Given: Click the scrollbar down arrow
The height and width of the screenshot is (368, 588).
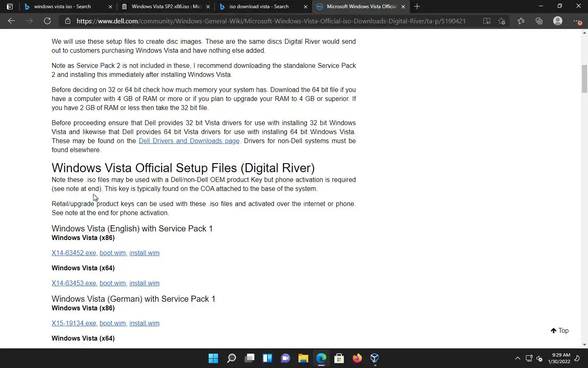Looking at the screenshot, I should pyautogui.click(x=584, y=345).
